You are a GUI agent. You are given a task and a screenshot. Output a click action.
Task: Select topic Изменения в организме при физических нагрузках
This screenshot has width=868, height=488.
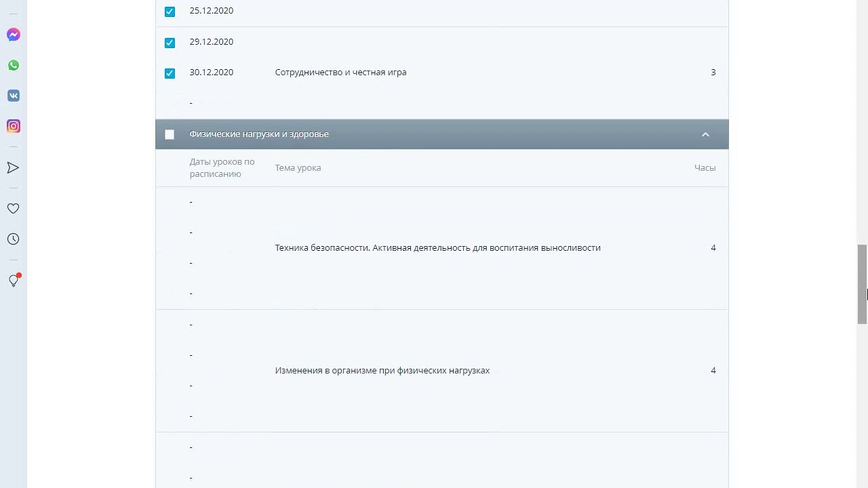[382, 371]
